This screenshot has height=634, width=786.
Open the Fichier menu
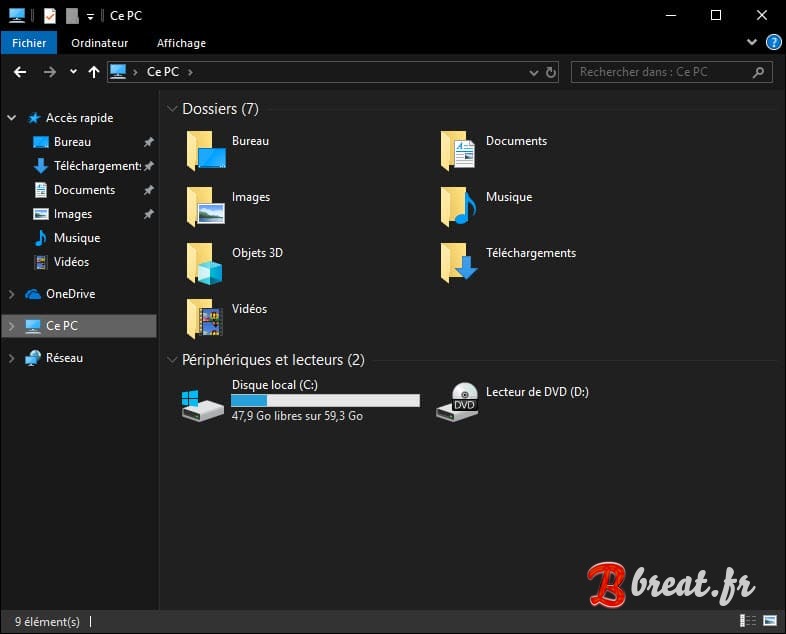(x=29, y=43)
